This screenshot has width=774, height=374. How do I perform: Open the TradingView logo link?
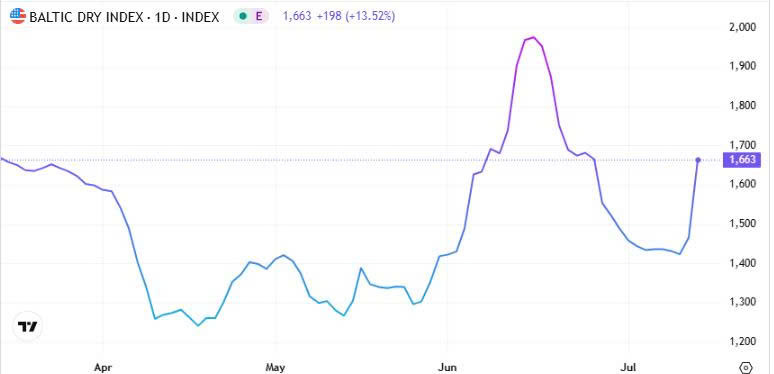pos(28,327)
